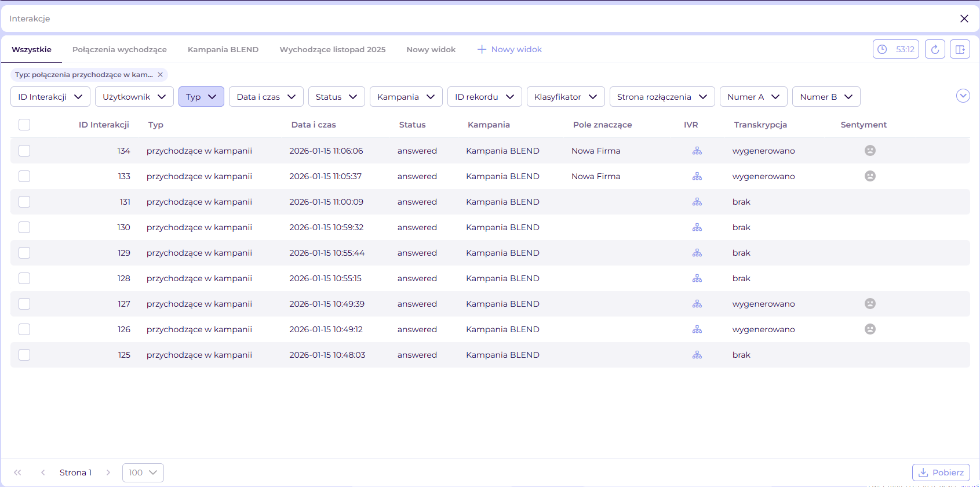
Task: Open IVR path icon for interaction 134
Action: (x=697, y=151)
